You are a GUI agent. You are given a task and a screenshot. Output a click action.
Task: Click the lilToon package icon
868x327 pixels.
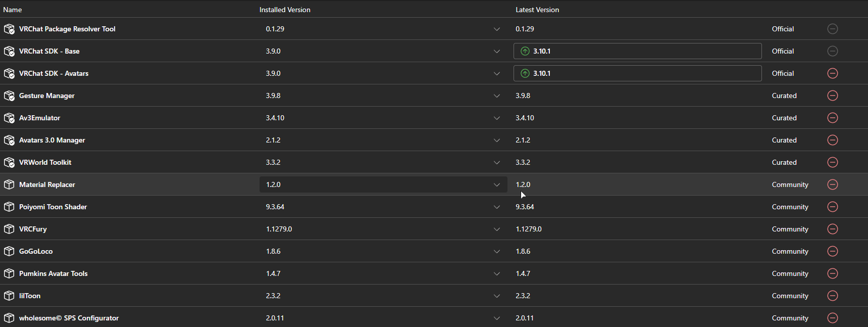pyautogui.click(x=9, y=296)
